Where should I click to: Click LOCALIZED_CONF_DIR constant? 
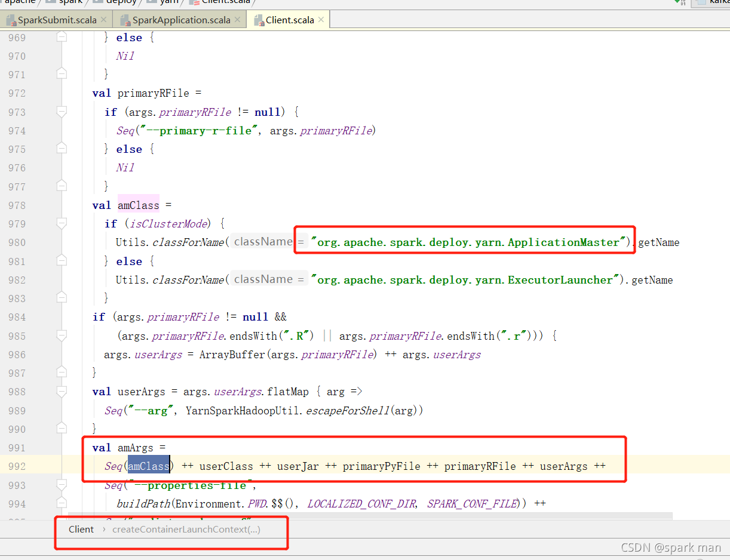pos(361,504)
